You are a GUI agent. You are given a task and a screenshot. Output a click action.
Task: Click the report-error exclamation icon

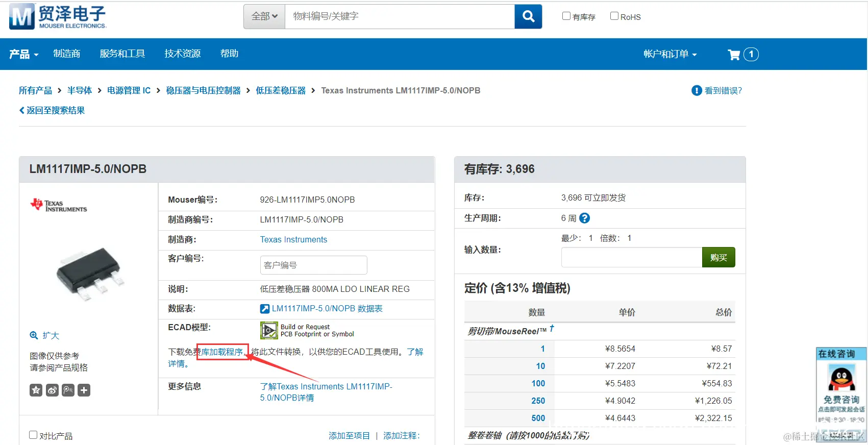697,90
